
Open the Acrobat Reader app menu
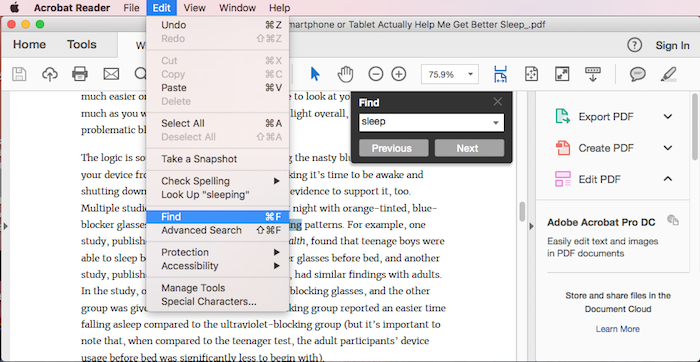(x=72, y=8)
